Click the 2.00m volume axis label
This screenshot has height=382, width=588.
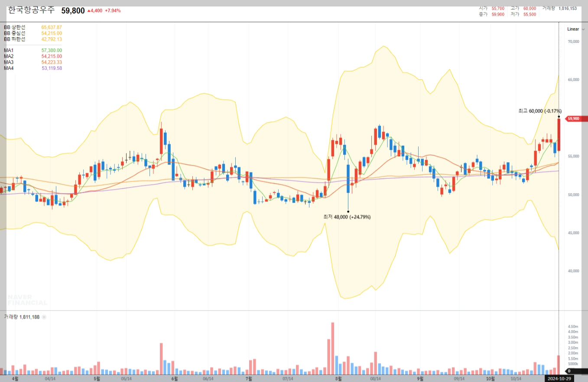[572, 353]
